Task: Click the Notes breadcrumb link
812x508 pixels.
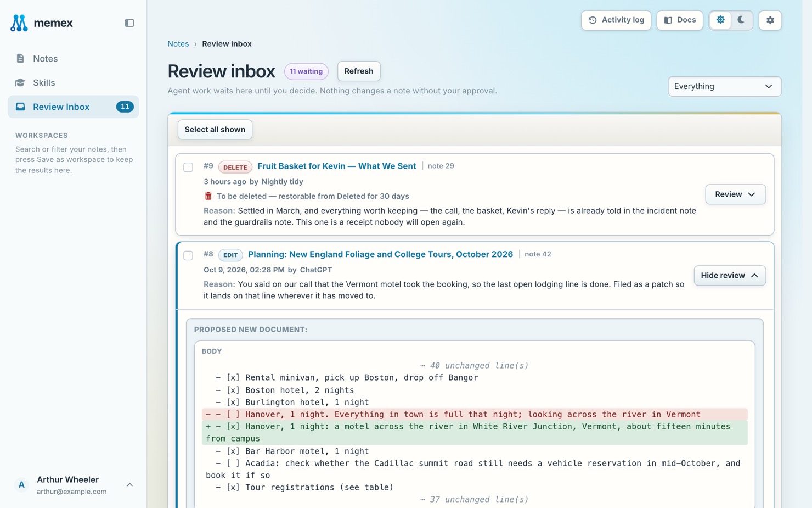Action: [178, 44]
